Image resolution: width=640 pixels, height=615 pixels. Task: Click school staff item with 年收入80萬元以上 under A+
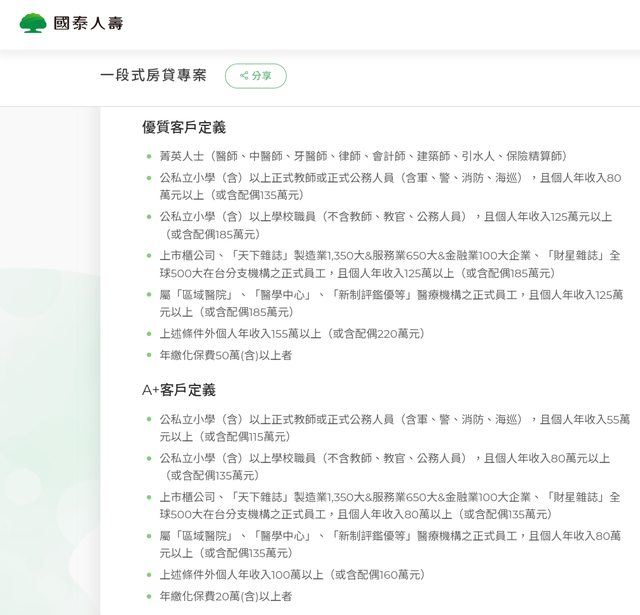click(x=384, y=466)
